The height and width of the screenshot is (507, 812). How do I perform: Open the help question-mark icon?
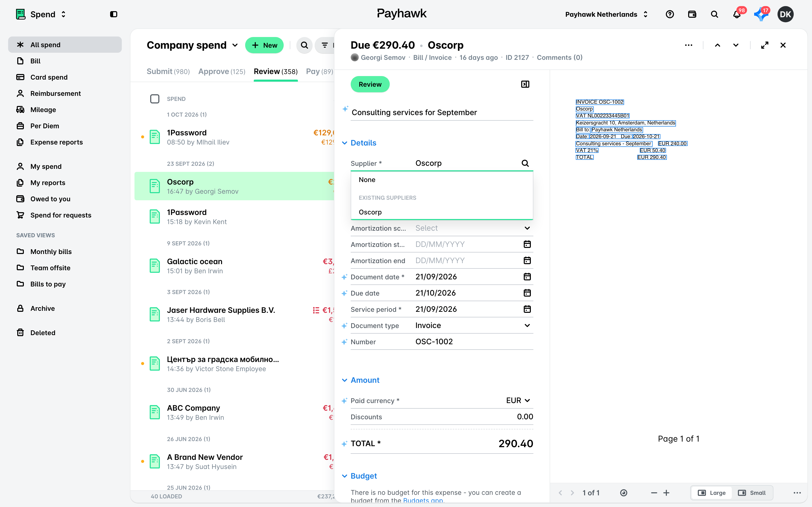[670, 14]
